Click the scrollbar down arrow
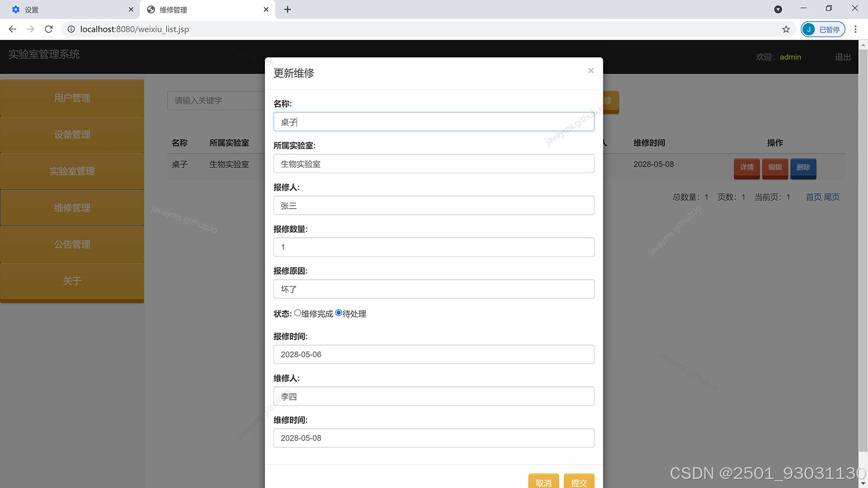 coord(863,483)
